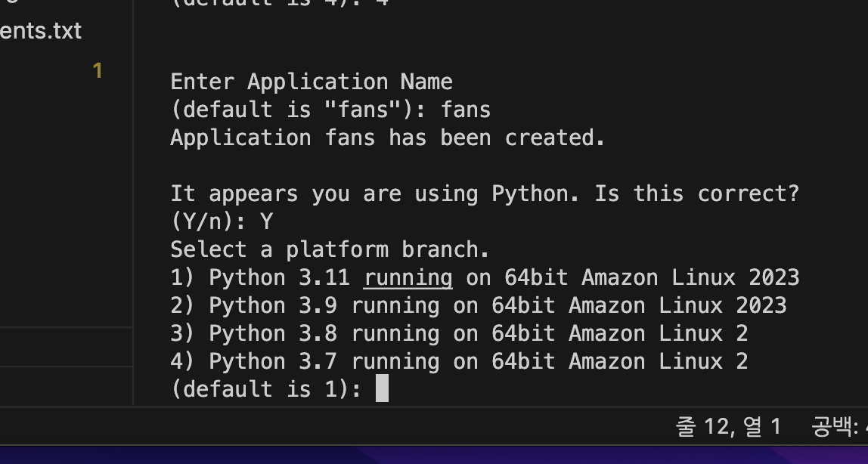This screenshot has width=868, height=464.
Task: Click the Enter Application Name terminal line
Action: tap(312, 82)
